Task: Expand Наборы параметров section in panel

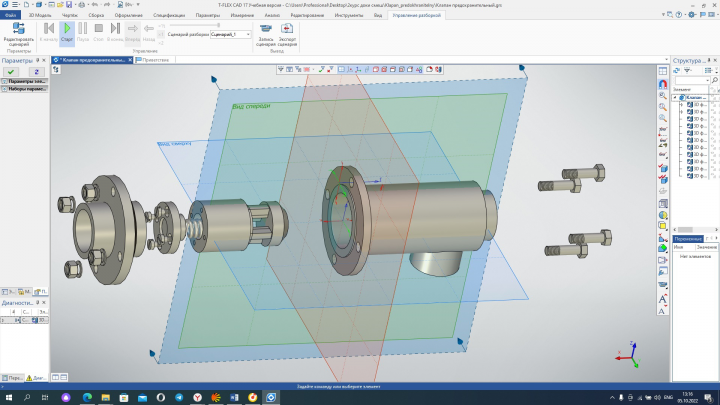Action: (24, 89)
